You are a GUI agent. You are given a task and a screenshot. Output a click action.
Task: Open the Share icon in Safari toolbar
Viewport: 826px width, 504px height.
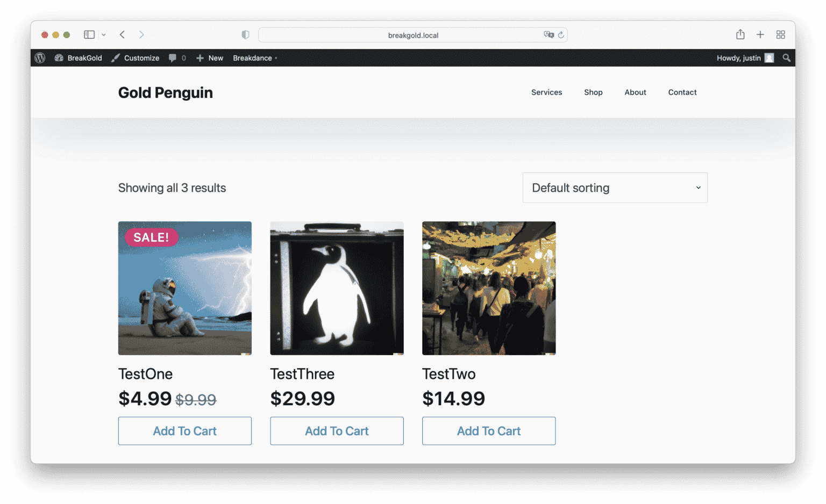[x=740, y=34]
